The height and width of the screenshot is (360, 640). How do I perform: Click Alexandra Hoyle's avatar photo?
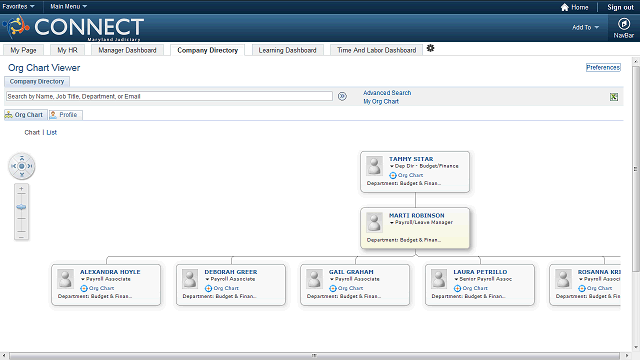[65, 279]
